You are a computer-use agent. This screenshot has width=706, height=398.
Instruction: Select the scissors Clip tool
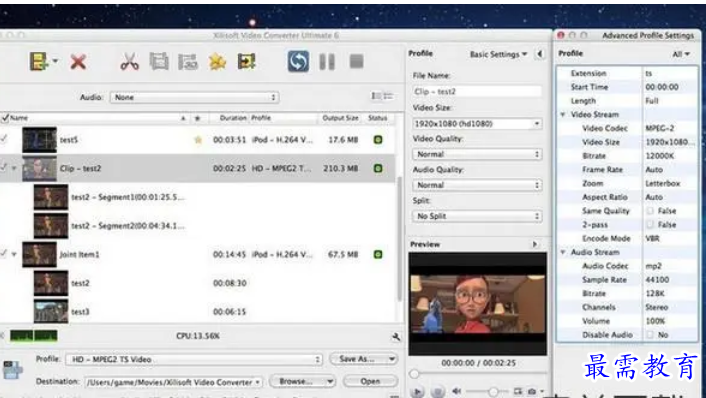click(129, 62)
